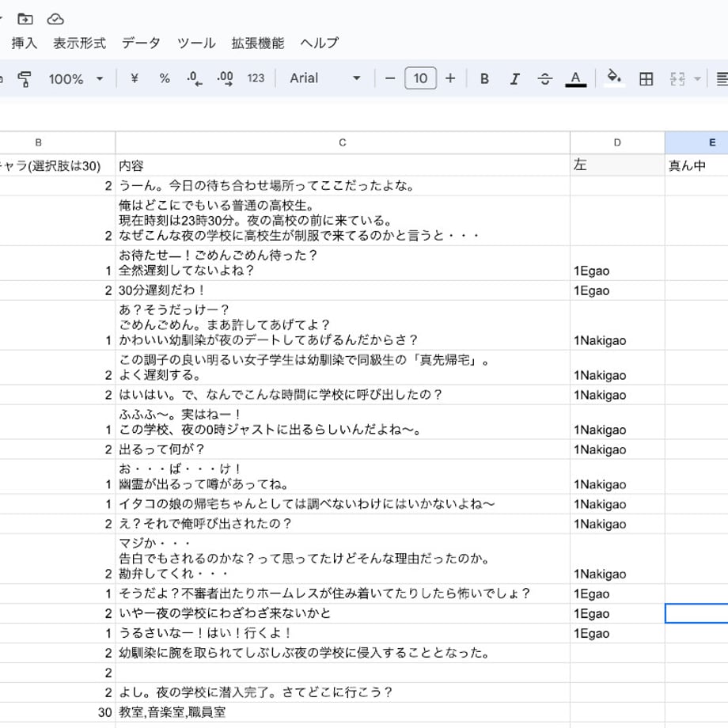Open the ツール menu

[x=196, y=44]
